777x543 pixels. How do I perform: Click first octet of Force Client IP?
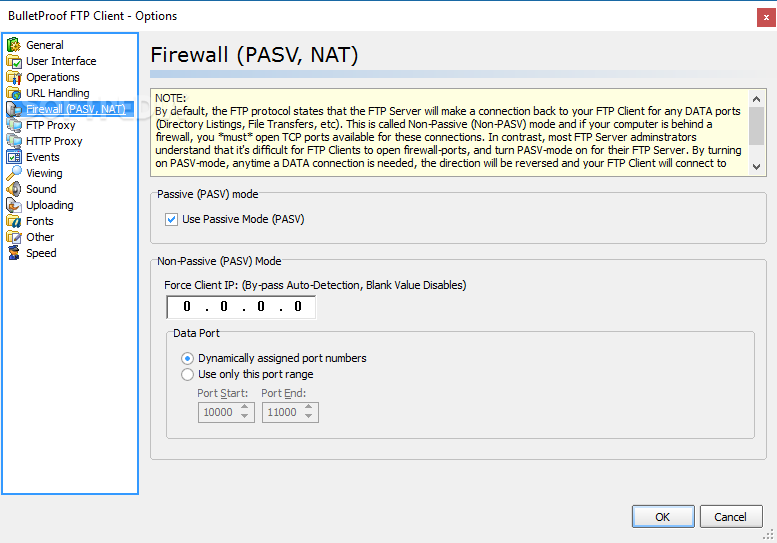187,307
